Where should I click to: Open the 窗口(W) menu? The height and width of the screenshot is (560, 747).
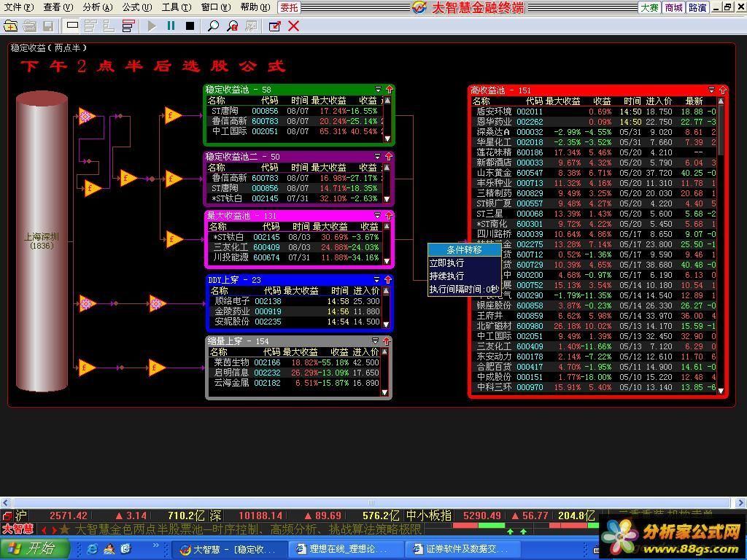[x=216, y=7]
